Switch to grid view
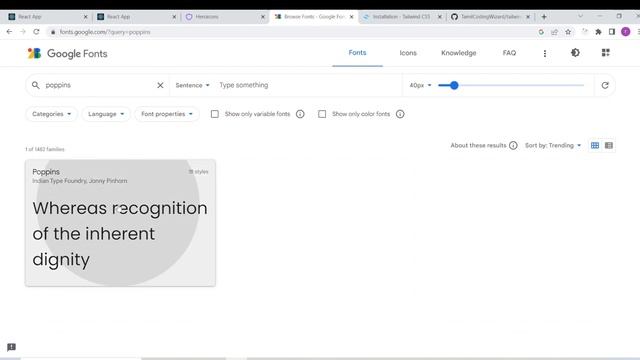This screenshot has height=360, width=640. 595,146
